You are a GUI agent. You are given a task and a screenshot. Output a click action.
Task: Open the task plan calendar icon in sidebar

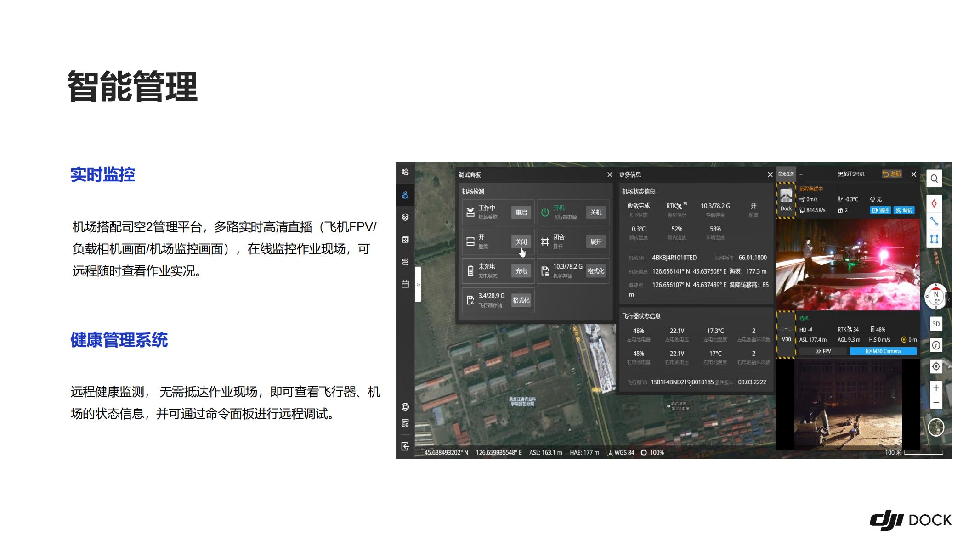click(405, 284)
